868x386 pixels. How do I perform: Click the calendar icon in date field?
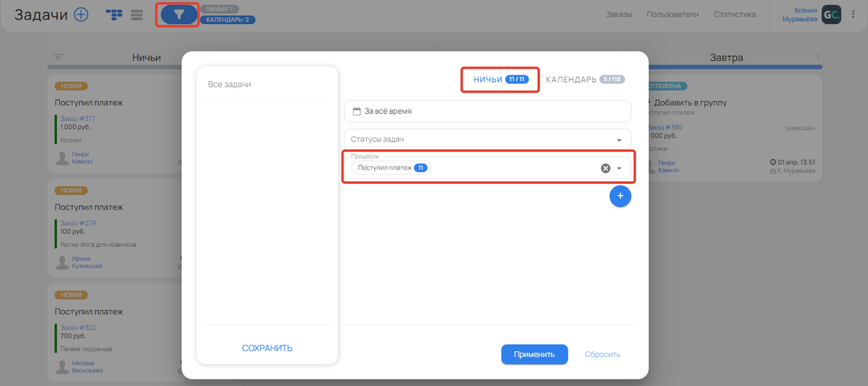click(x=357, y=111)
